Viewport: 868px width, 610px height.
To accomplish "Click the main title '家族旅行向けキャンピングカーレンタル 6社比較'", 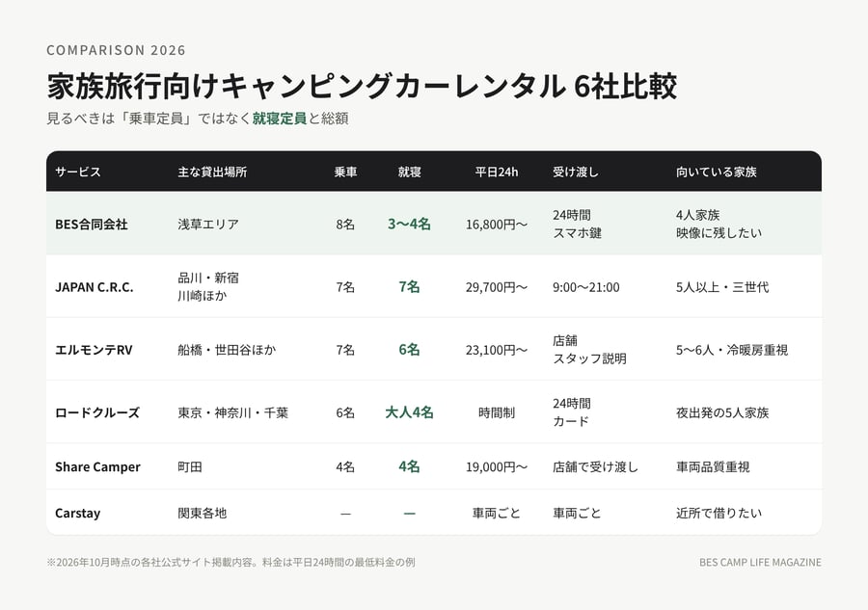I will tap(362, 87).
